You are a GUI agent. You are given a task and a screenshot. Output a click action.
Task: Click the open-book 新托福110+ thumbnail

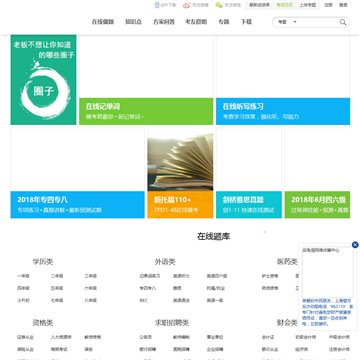(180, 160)
